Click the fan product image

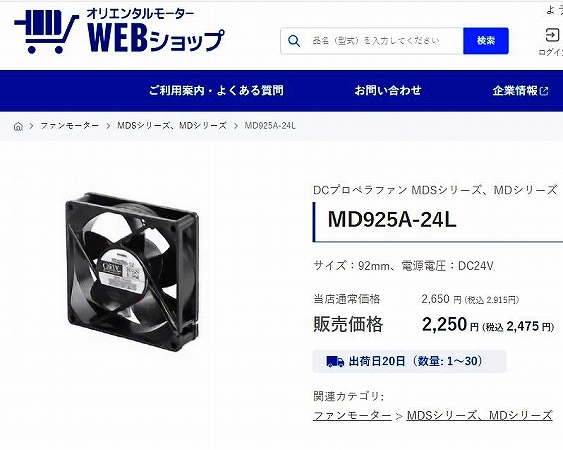click(132, 272)
